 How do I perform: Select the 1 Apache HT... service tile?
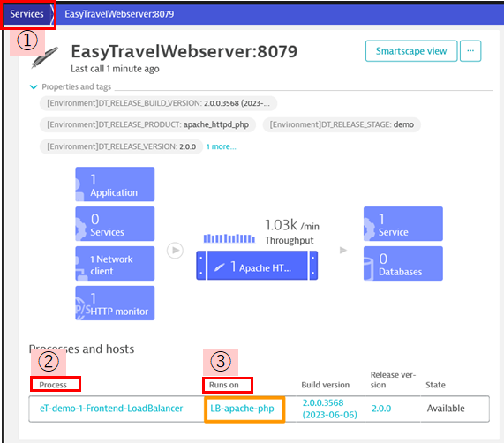[x=257, y=266]
